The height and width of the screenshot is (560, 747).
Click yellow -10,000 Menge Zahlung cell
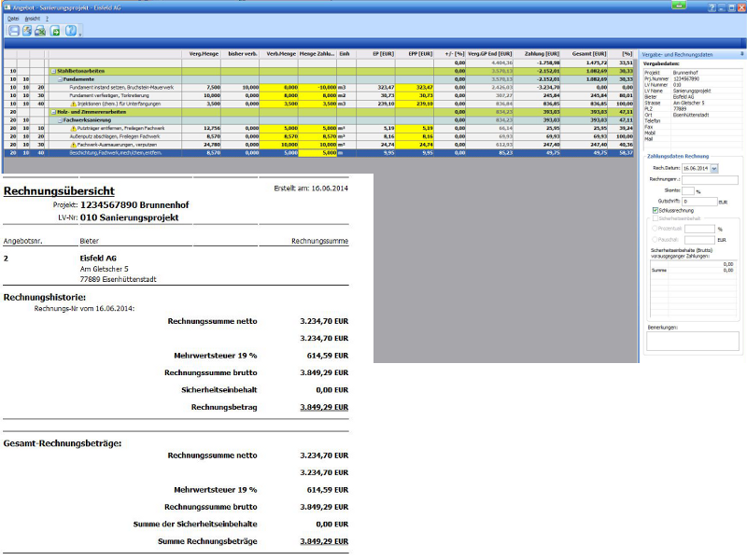[x=317, y=88]
